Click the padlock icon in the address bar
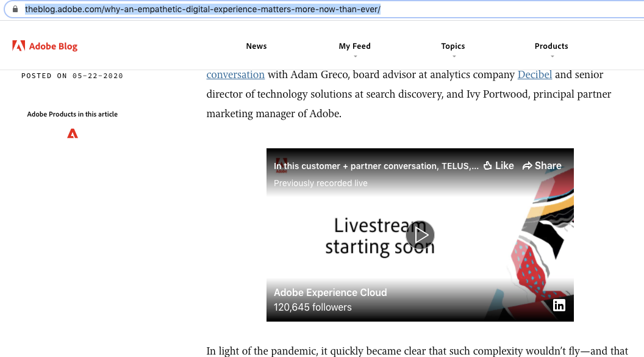 (x=15, y=9)
